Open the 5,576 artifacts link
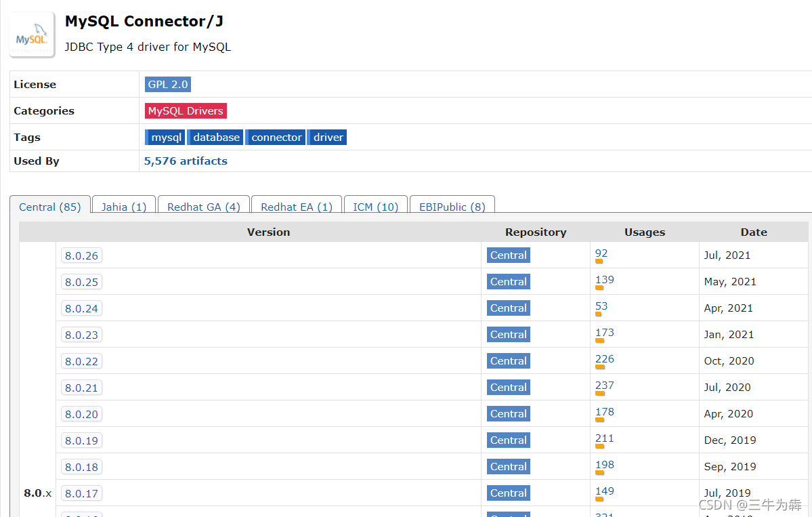This screenshot has width=812, height=517. pos(186,161)
